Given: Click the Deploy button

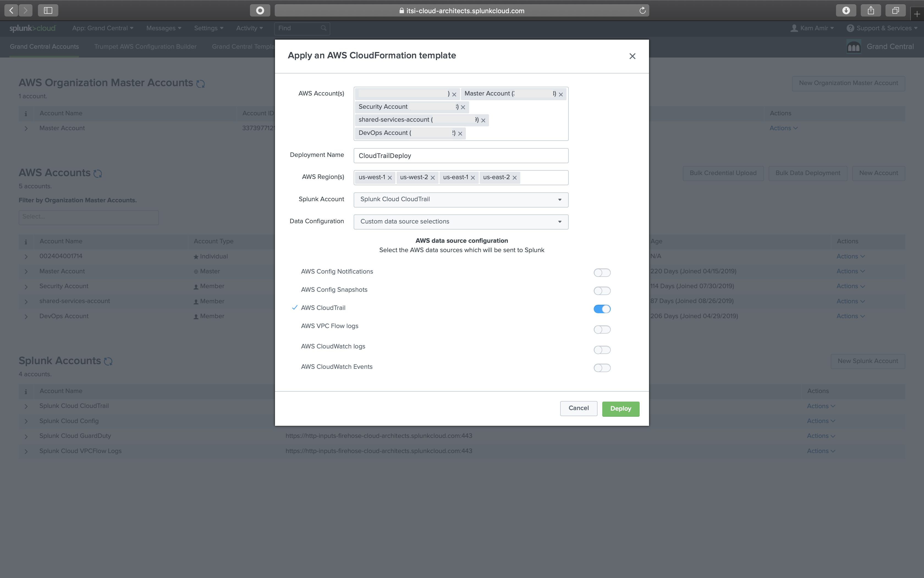Looking at the screenshot, I should point(620,409).
